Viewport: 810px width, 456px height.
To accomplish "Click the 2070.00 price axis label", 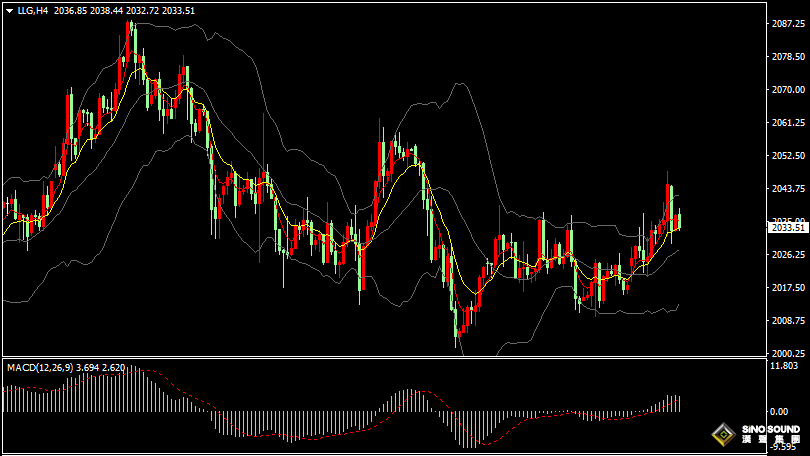I will point(789,90).
